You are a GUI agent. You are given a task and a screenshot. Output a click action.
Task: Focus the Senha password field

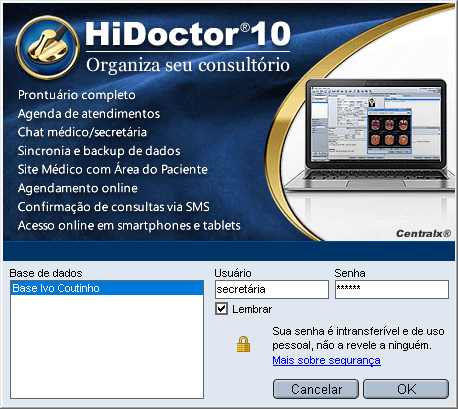coord(392,289)
